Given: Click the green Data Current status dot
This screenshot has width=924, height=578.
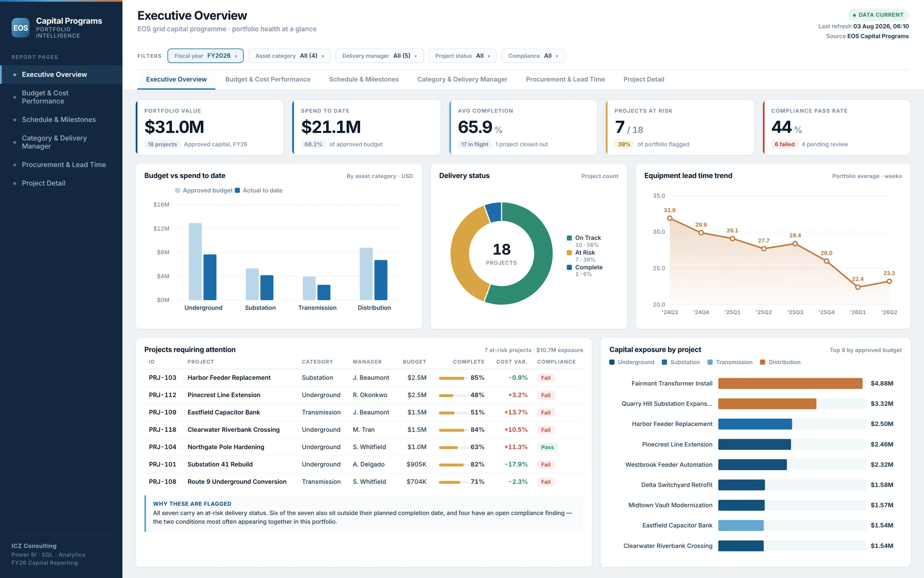Looking at the screenshot, I should point(854,15).
